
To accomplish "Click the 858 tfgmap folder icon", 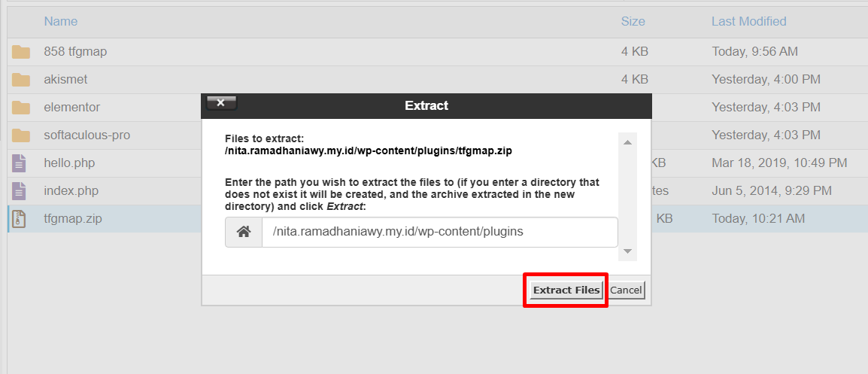I will pyautogui.click(x=21, y=52).
